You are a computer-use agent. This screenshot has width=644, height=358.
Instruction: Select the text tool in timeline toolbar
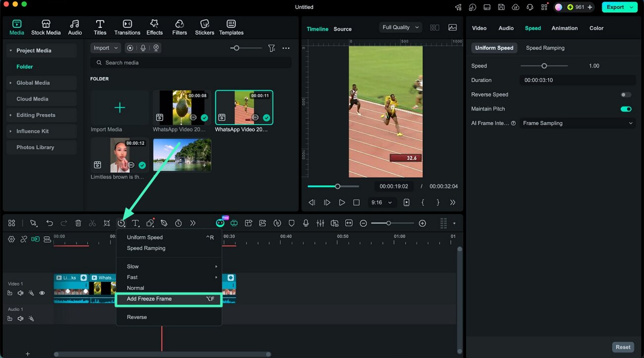click(135, 223)
